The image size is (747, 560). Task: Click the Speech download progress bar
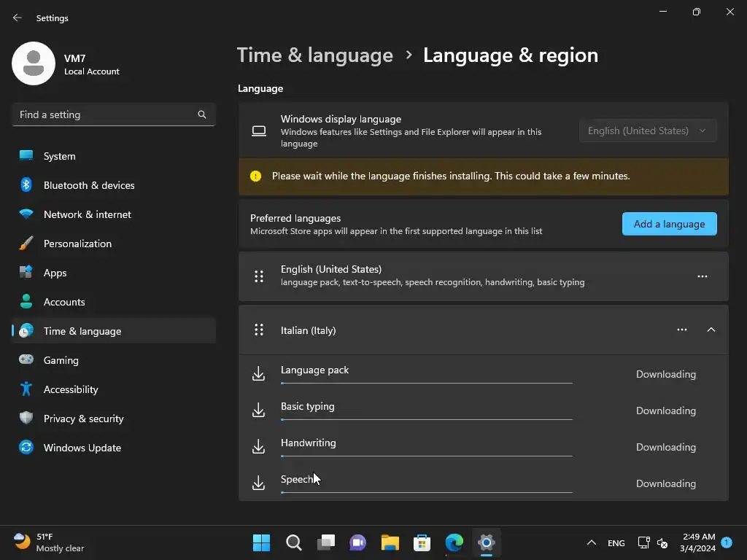tap(426, 492)
